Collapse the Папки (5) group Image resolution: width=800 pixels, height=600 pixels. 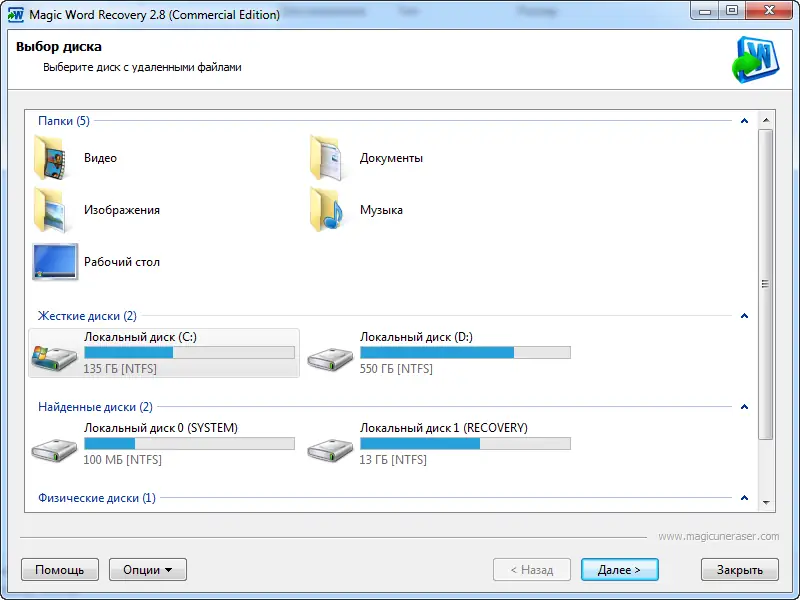[744, 121]
